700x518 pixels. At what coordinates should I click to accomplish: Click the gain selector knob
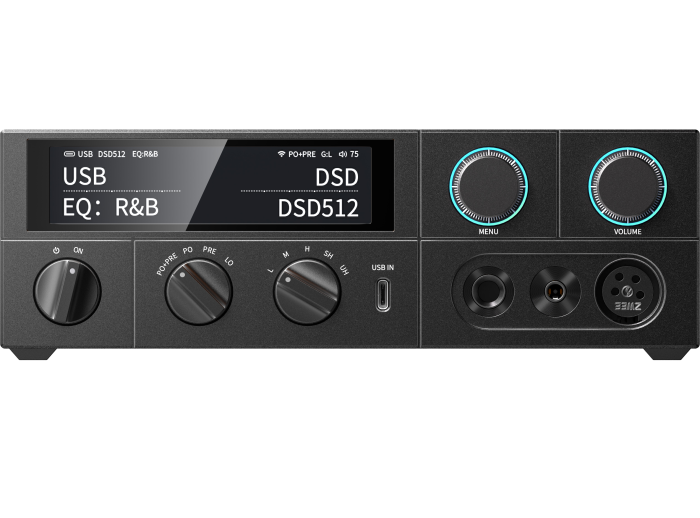[306, 292]
